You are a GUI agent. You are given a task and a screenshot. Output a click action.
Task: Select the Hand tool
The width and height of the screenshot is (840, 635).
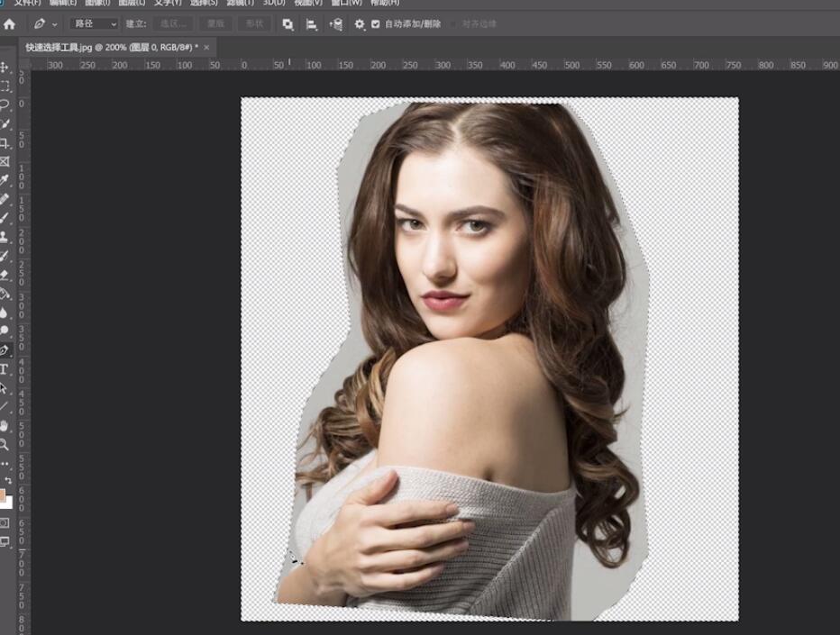coord(5,426)
